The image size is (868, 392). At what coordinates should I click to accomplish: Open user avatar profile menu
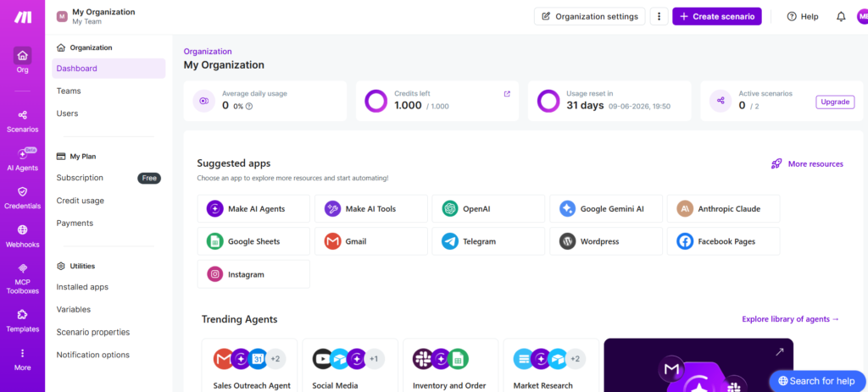(x=862, y=17)
